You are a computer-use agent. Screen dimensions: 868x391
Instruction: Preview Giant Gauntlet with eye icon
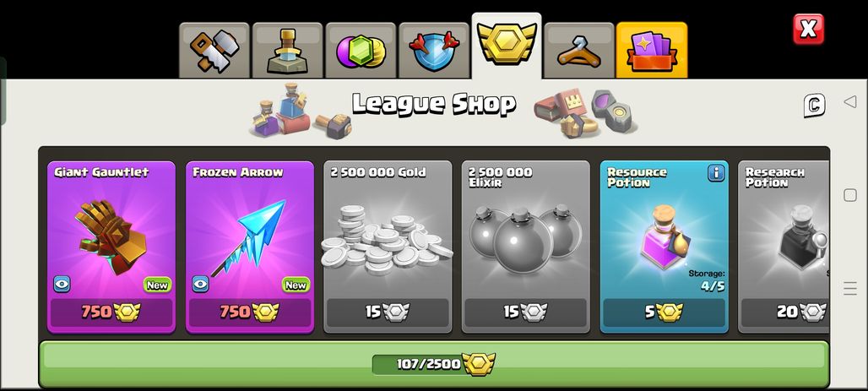pos(62,284)
